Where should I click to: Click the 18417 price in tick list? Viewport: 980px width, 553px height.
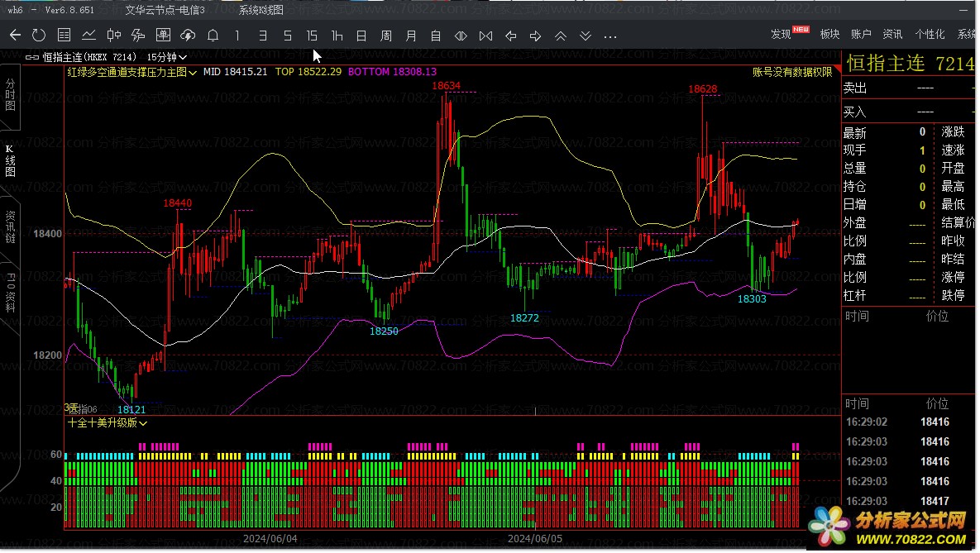tap(935, 501)
